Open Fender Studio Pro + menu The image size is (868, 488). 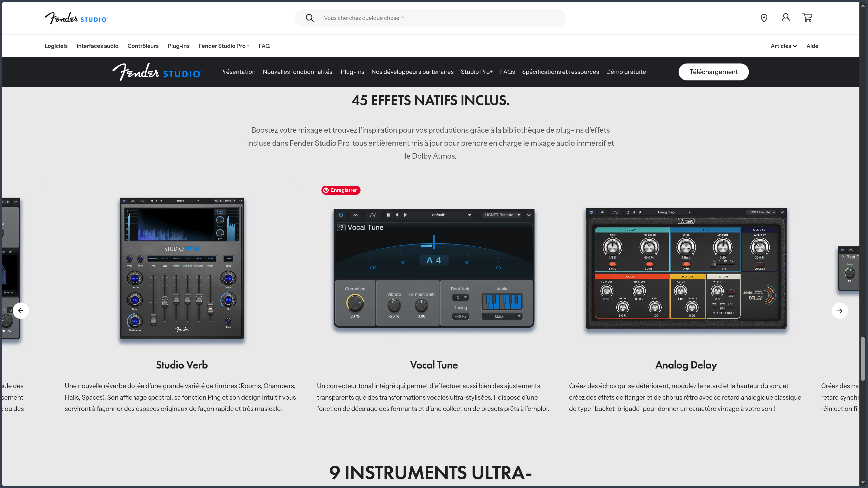click(x=224, y=46)
